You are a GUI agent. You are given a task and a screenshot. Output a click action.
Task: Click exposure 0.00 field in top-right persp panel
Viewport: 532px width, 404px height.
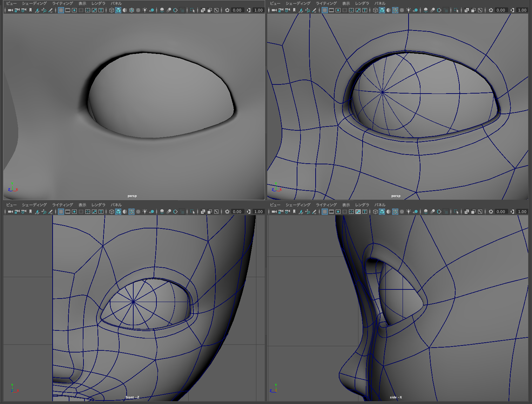tap(501, 10)
